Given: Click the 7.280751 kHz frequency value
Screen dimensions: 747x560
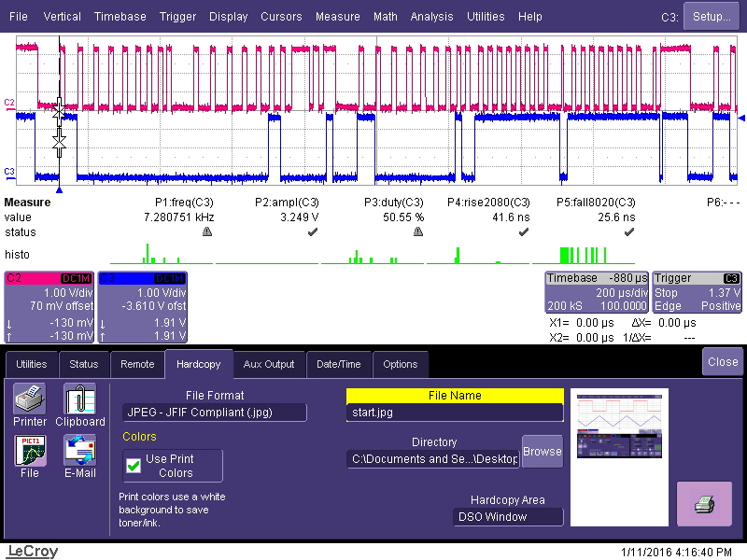Looking at the screenshot, I should coord(178,217).
